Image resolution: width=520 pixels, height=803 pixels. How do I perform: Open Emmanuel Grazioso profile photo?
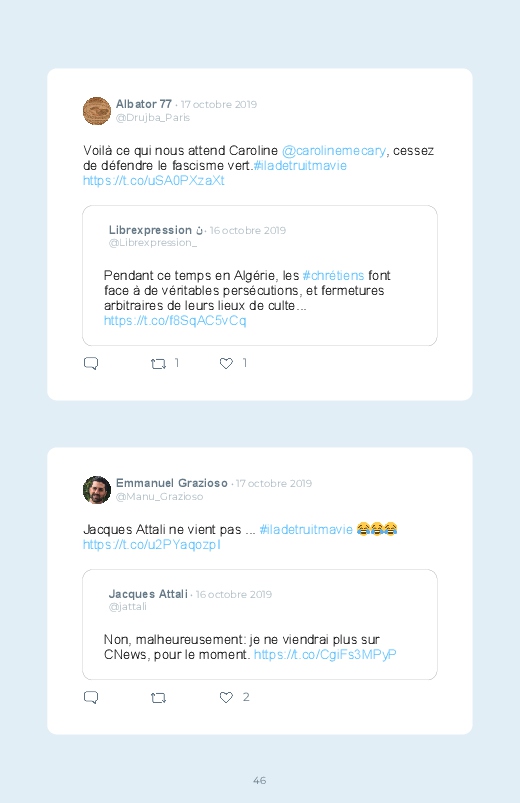click(x=97, y=490)
